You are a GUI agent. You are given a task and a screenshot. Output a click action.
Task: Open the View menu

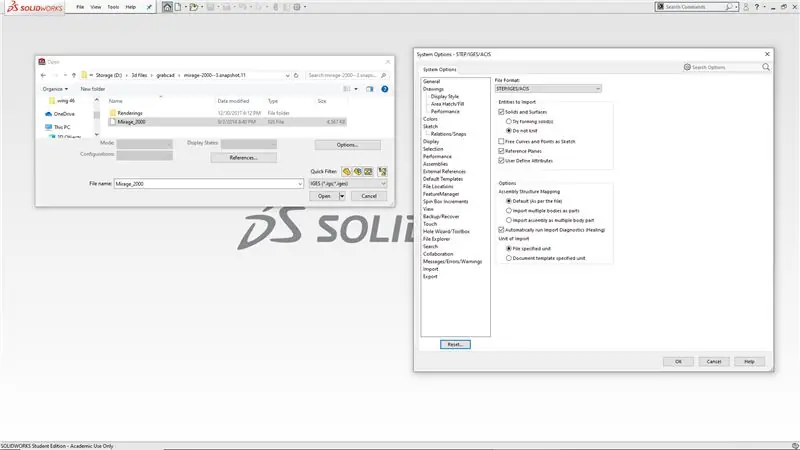95,7
